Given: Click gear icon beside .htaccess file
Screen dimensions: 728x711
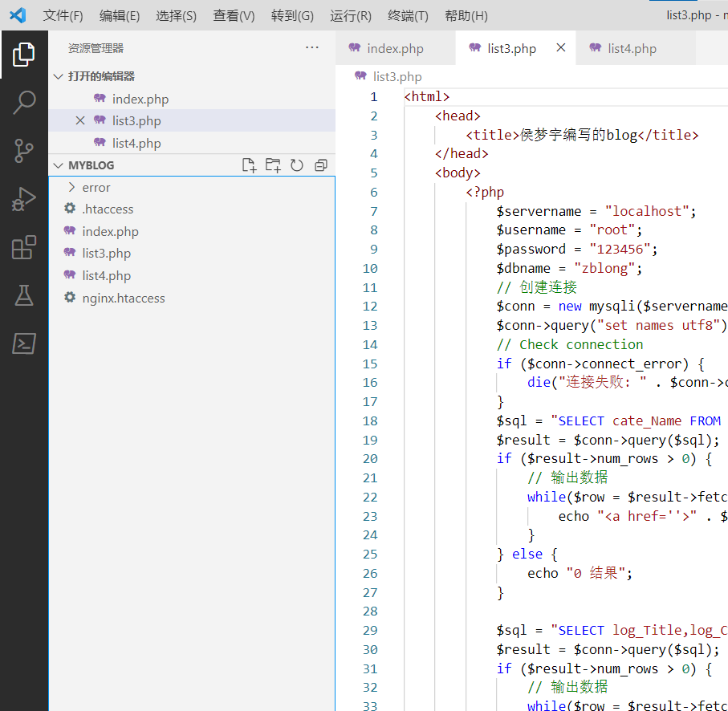Looking at the screenshot, I should click(70, 209).
